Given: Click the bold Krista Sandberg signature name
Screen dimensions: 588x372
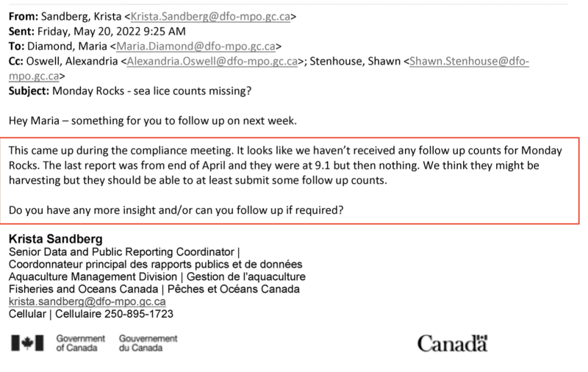Looking at the screenshot, I should coord(55,240).
